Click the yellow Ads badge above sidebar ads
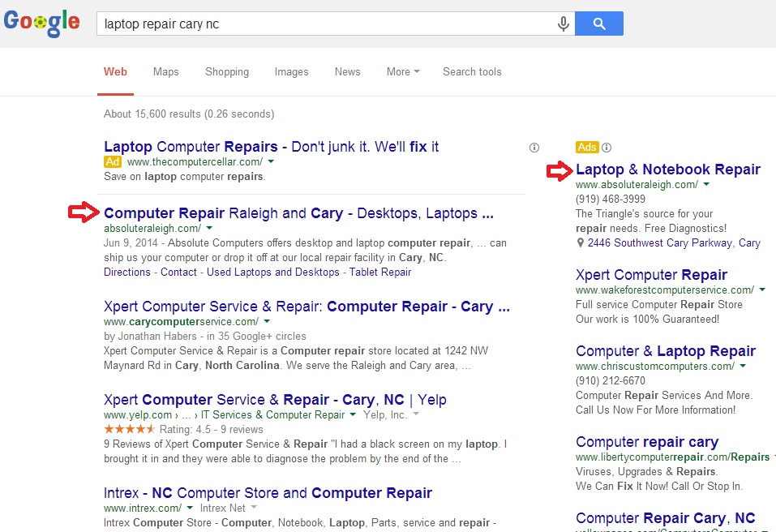776x532 pixels. (587, 147)
